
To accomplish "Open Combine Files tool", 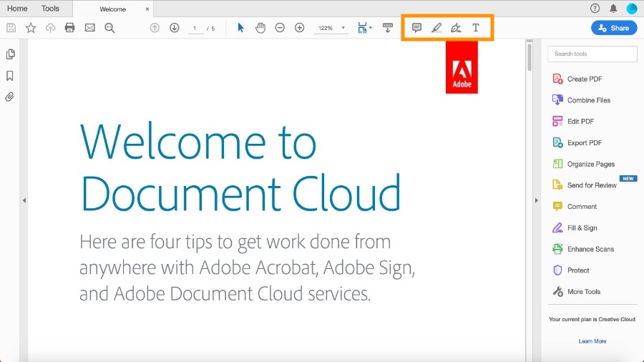I will coord(581,100).
